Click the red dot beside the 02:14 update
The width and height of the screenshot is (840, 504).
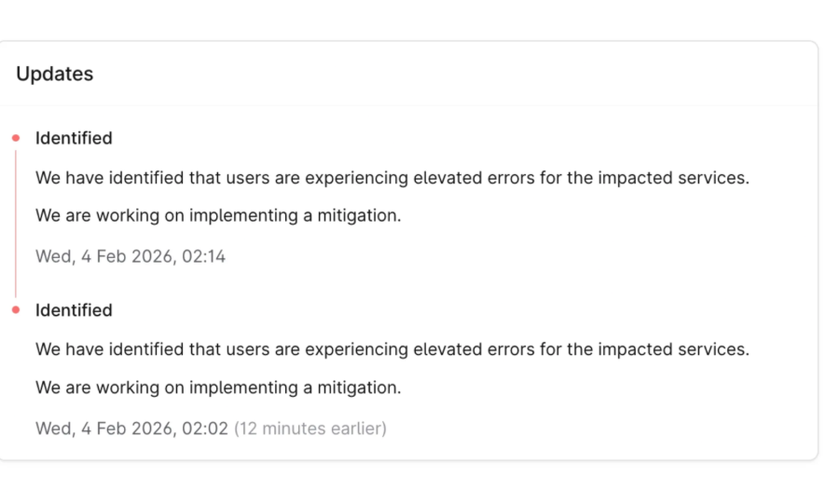pyautogui.click(x=16, y=138)
